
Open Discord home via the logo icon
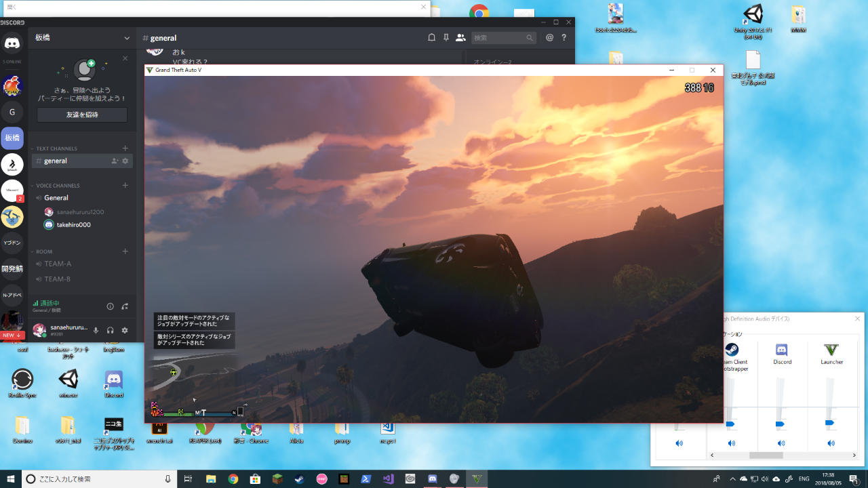point(12,43)
